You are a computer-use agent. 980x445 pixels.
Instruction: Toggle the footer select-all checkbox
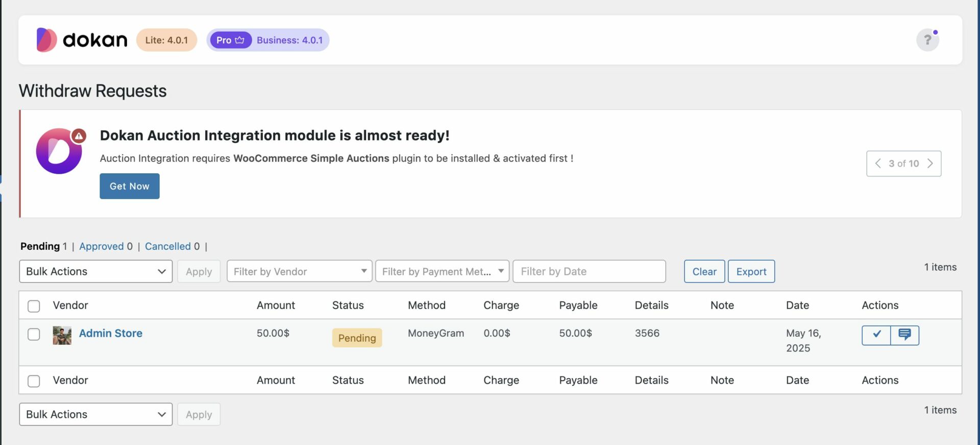34,381
